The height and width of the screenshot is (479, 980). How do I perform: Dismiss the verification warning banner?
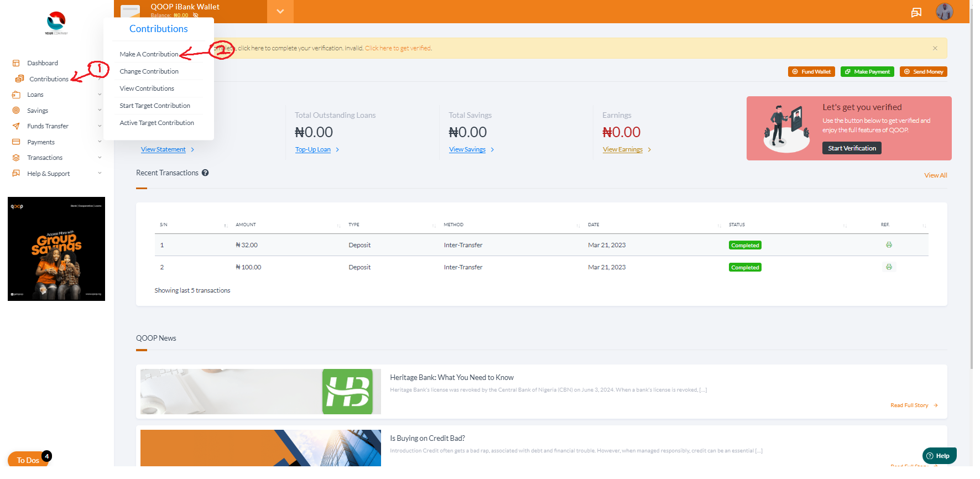click(935, 48)
